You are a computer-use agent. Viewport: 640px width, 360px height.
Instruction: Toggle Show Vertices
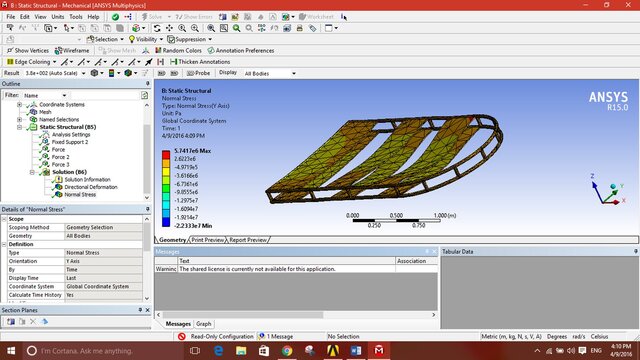(x=28, y=51)
